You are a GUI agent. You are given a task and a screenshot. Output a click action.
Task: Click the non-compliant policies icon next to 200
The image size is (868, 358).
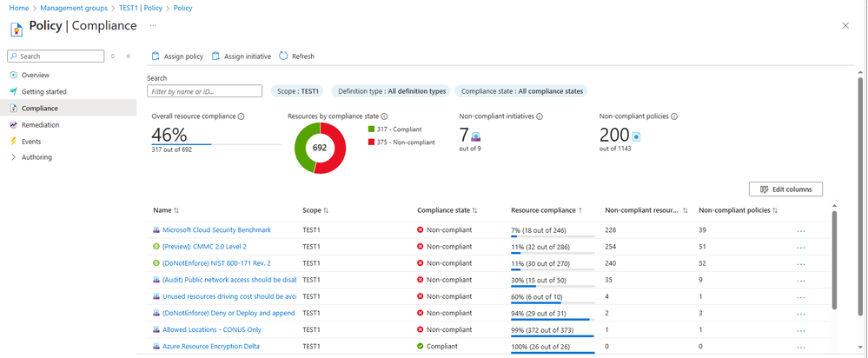636,136
